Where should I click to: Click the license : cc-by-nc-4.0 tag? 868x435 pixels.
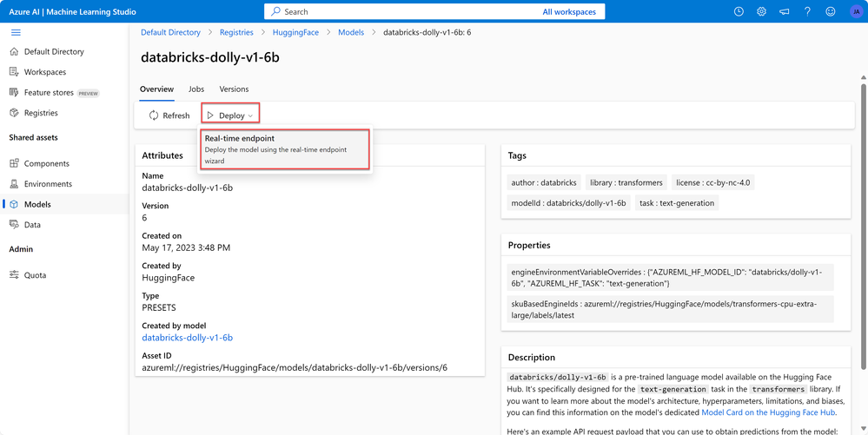(x=712, y=182)
